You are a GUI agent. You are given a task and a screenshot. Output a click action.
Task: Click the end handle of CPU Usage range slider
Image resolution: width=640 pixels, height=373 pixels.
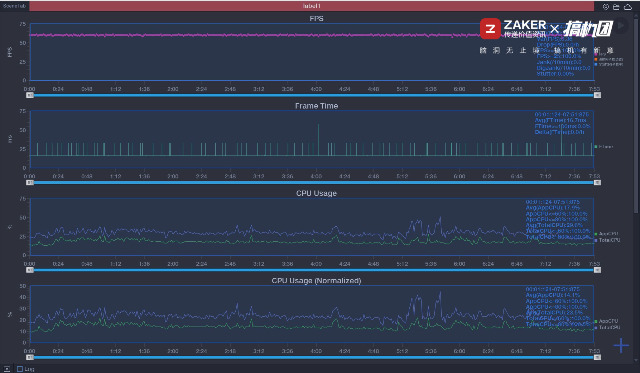click(x=597, y=270)
